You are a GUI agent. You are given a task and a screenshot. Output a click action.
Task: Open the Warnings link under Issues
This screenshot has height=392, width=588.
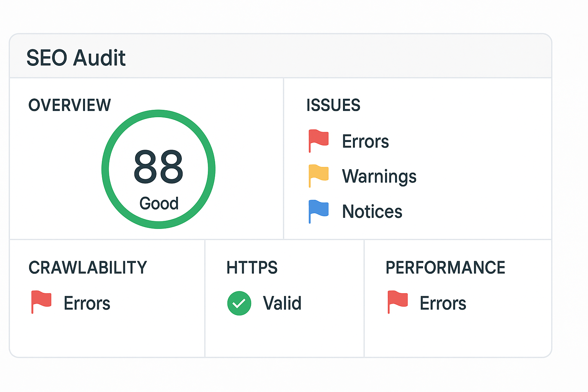[x=379, y=176]
